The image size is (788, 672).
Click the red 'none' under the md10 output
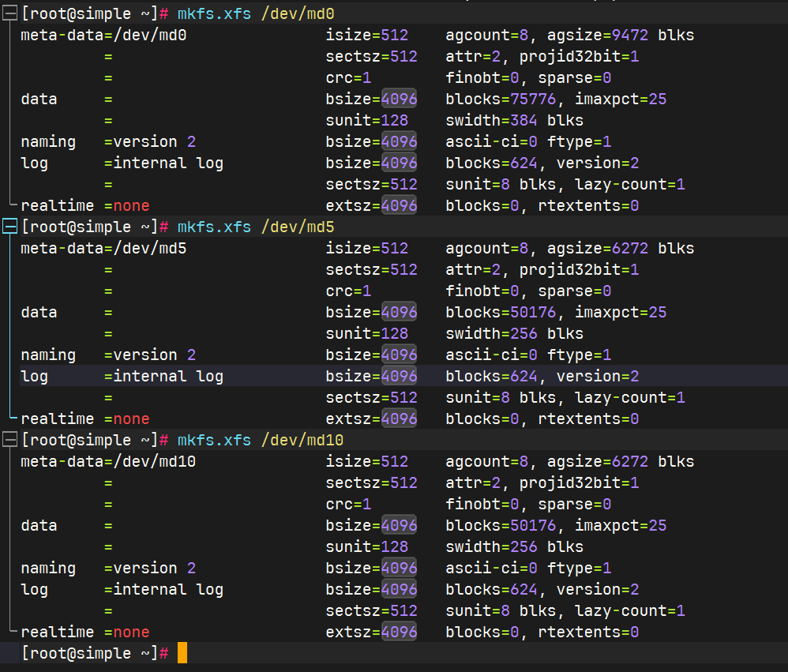(x=131, y=632)
